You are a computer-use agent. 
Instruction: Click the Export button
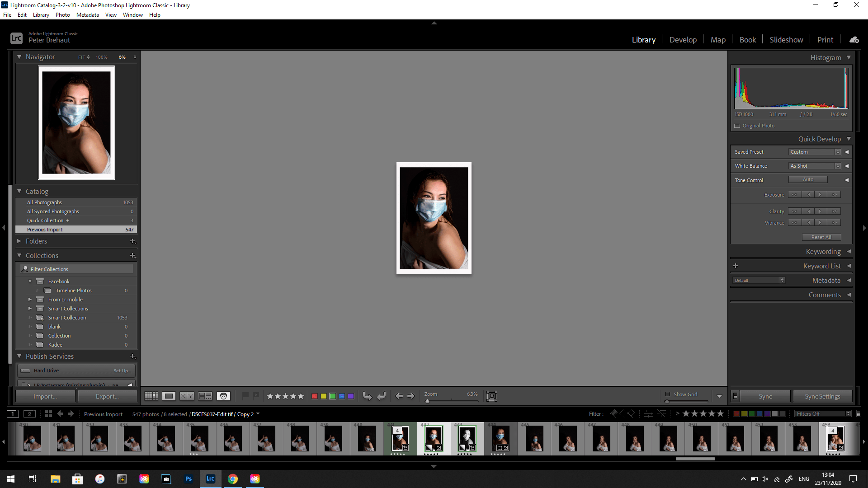(x=107, y=396)
